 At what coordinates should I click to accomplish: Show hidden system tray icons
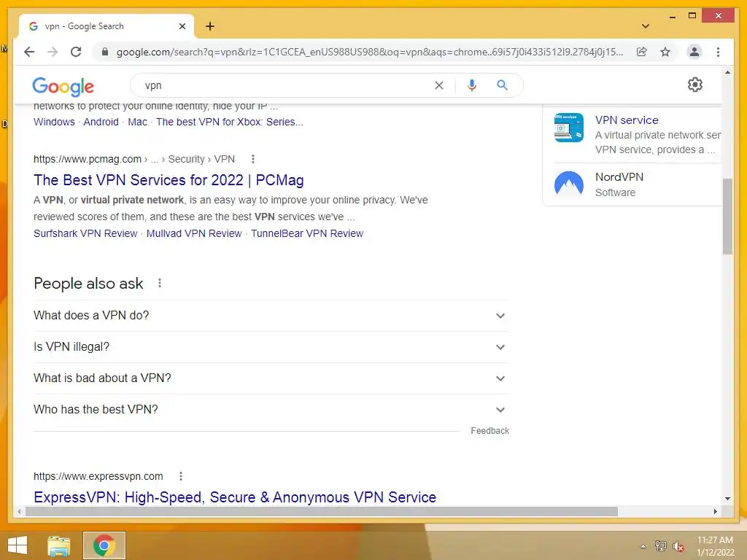pyautogui.click(x=643, y=546)
